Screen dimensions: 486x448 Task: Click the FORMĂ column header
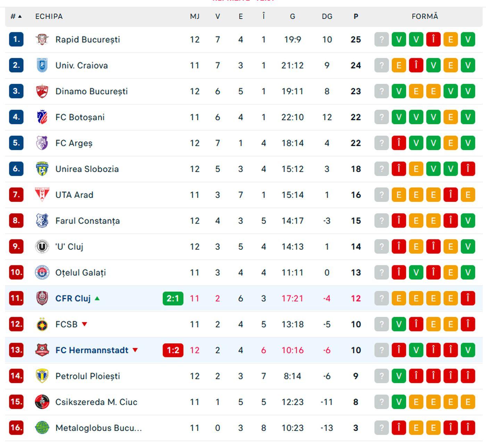pyautogui.click(x=425, y=16)
